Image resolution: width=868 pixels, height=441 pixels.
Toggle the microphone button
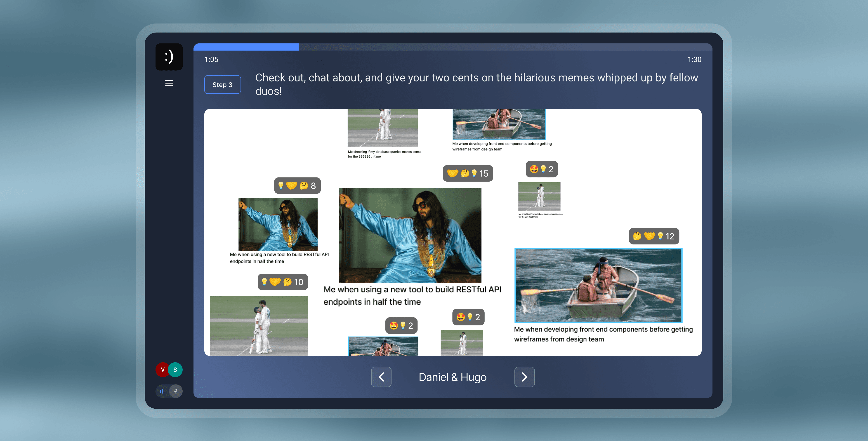176,391
